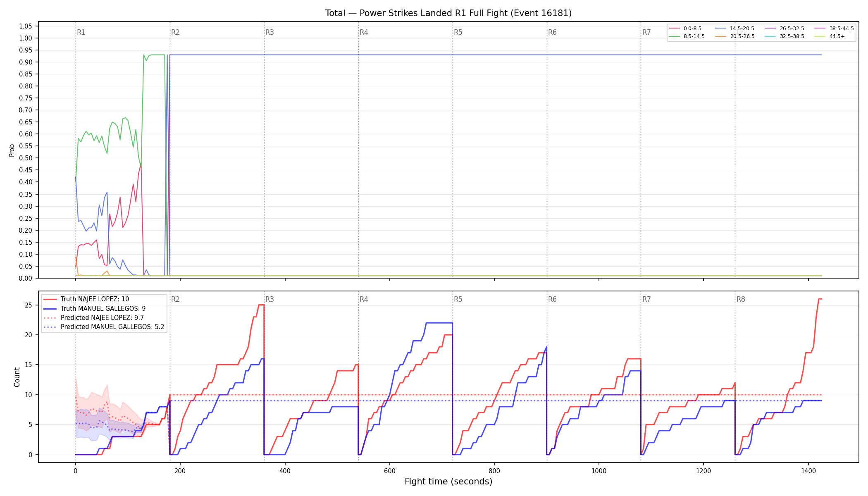Click the R5 round label in count chart
868x496 pixels.
458,299
